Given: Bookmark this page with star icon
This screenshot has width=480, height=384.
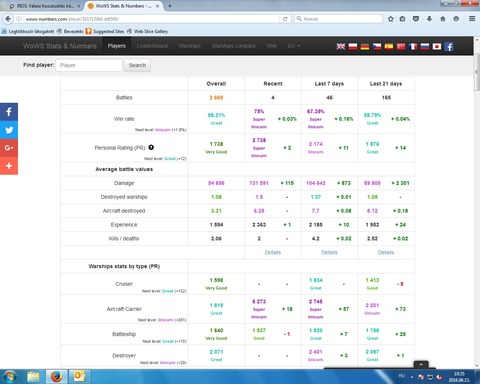Looking at the screenshot, I should (391, 19).
